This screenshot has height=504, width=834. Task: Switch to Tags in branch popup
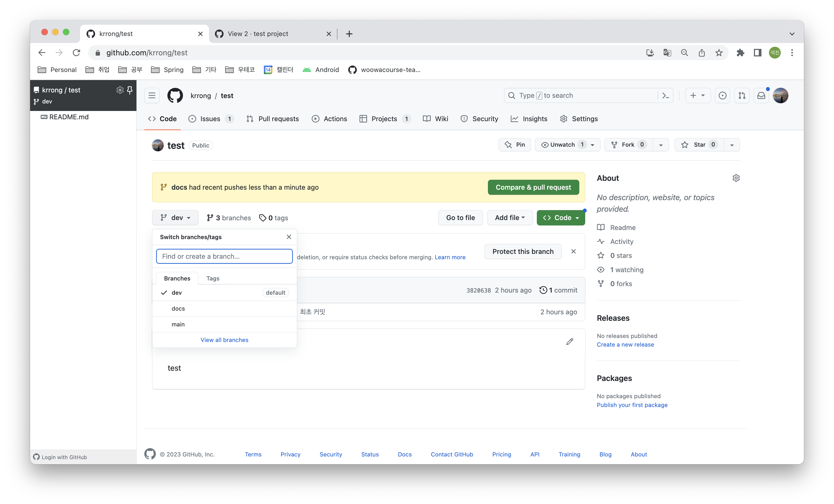point(213,278)
